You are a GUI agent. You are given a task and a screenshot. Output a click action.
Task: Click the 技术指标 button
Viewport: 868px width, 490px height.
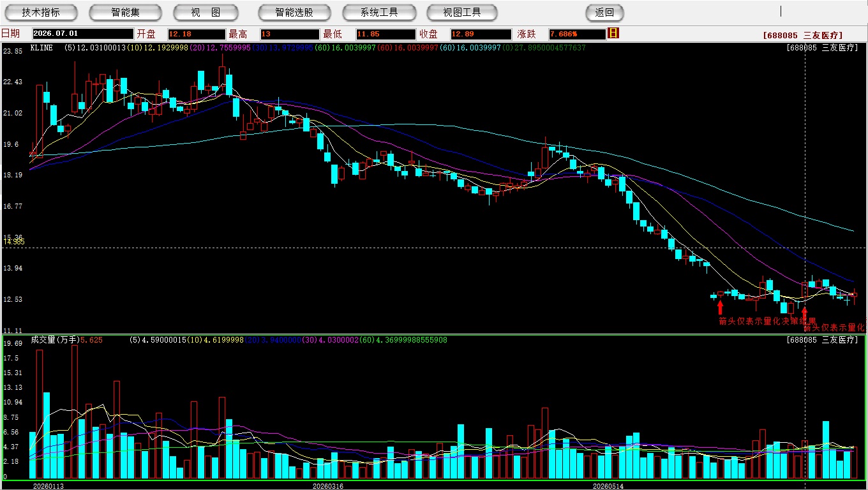click(41, 12)
